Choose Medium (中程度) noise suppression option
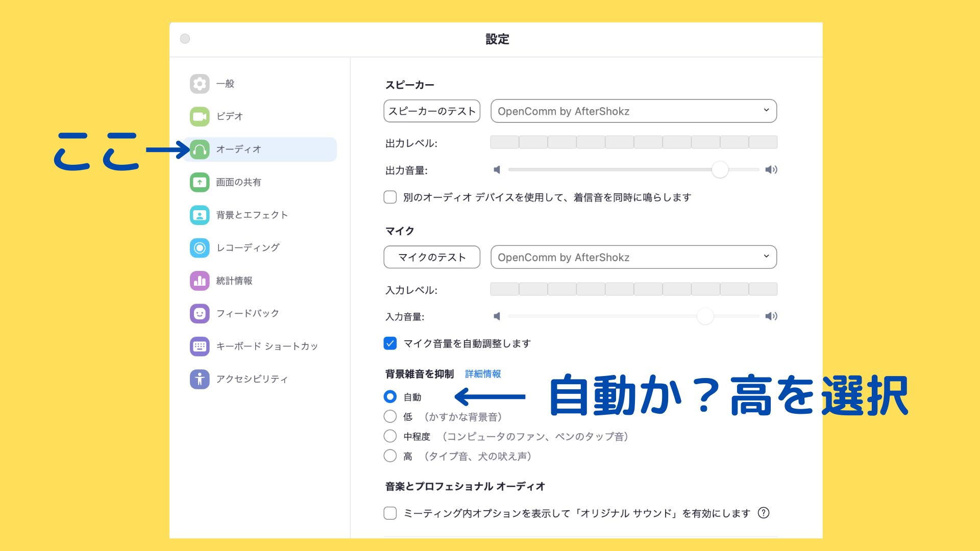980x551 pixels. 390,436
